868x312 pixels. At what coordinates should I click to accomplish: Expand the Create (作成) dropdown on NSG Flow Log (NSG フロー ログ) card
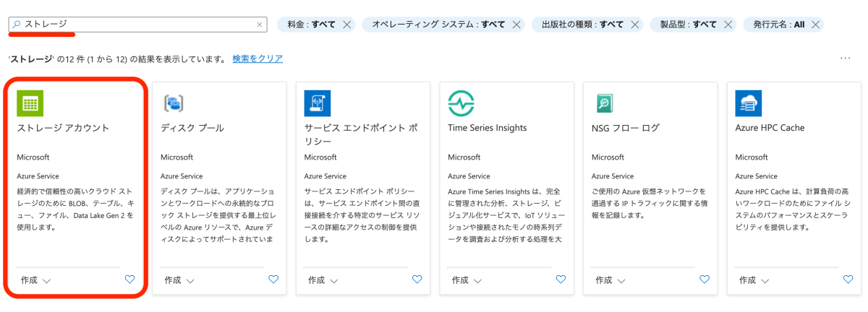(610, 280)
